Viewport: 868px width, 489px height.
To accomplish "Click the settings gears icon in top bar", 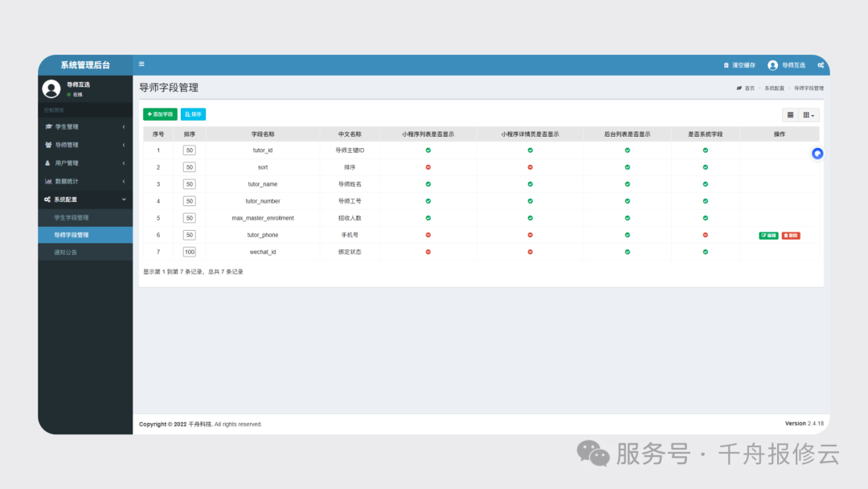I will (821, 65).
